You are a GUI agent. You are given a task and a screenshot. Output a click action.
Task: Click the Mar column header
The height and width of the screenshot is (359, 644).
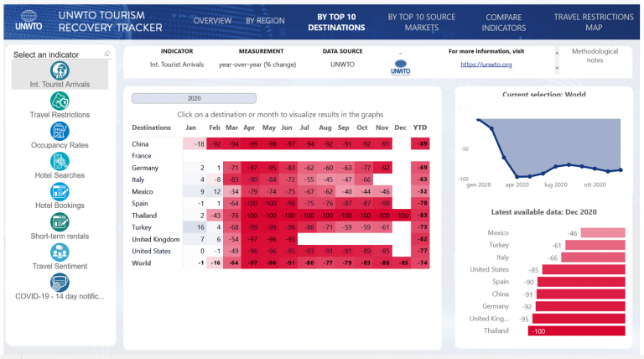tap(231, 127)
